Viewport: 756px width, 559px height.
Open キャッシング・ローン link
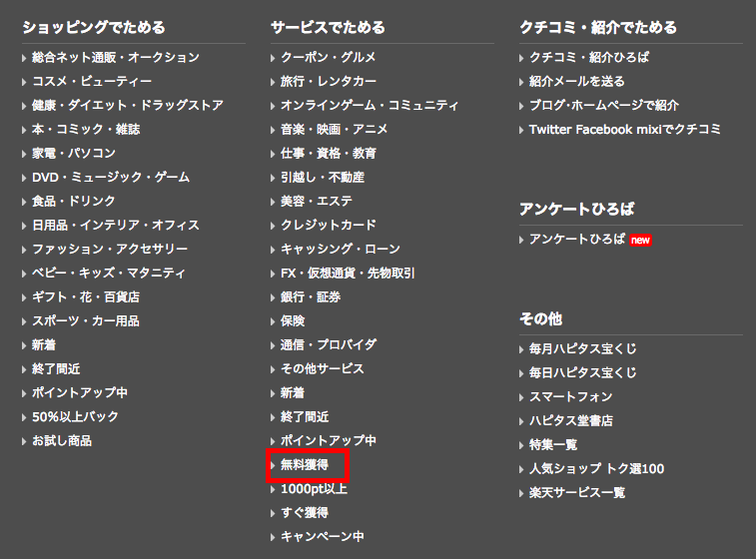[341, 250]
